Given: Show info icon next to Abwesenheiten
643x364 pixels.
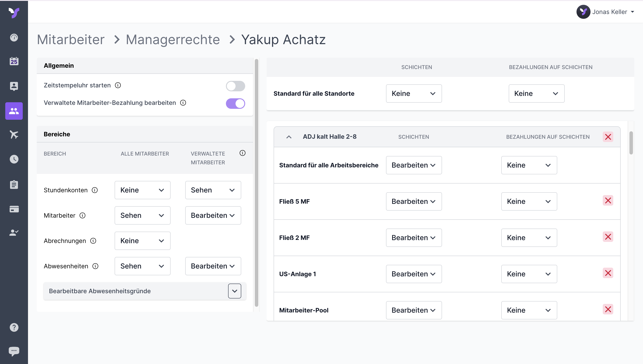Looking at the screenshot, I should [95, 266].
